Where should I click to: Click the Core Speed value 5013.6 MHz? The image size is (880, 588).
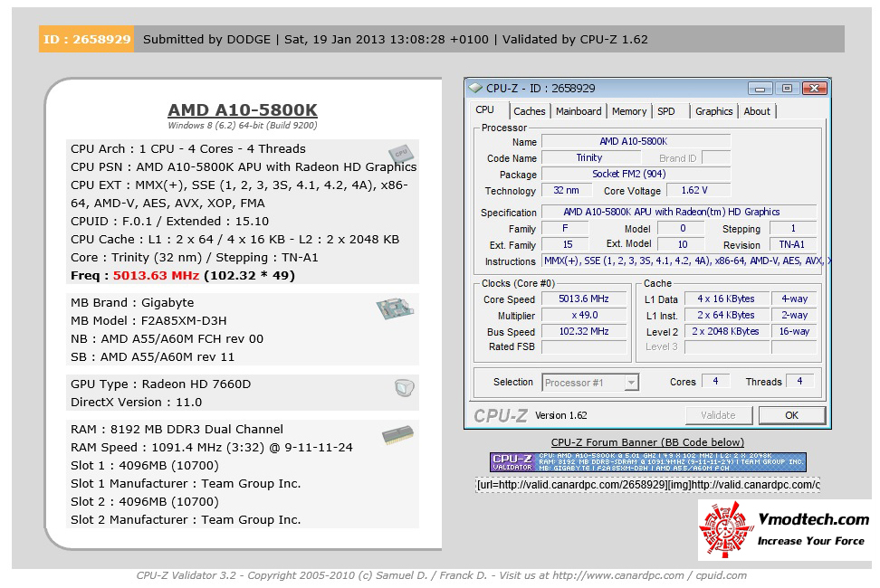(584, 299)
